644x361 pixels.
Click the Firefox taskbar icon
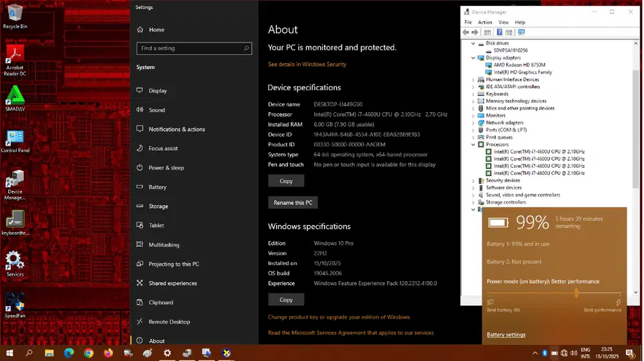click(x=108, y=353)
